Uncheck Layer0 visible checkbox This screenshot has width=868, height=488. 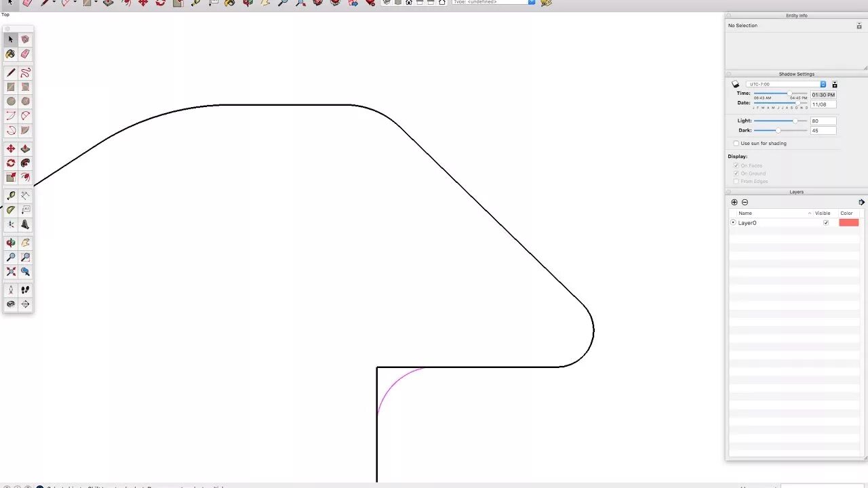[825, 223]
